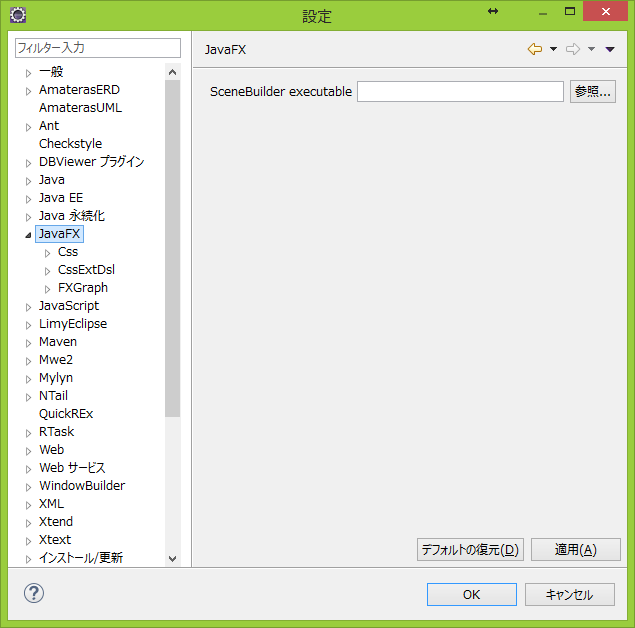Image resolution: width=635 pixels, height=628 pixels.
Task: Click the double-arrow icon in title bar
Action: pyautogui.click(x=493, y=11)
